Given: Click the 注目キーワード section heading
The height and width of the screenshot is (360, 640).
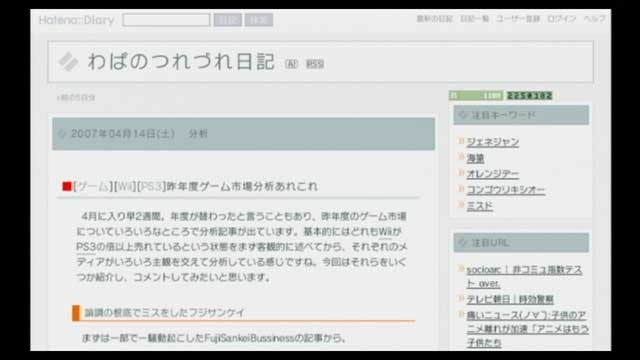Looking at the screenshot, I should (503, 115).
